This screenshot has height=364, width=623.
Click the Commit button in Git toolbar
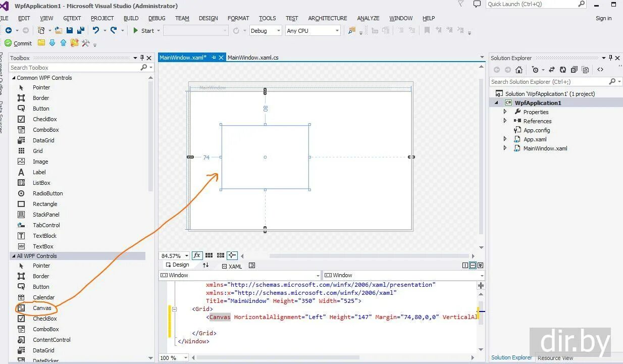pos(18,43)
